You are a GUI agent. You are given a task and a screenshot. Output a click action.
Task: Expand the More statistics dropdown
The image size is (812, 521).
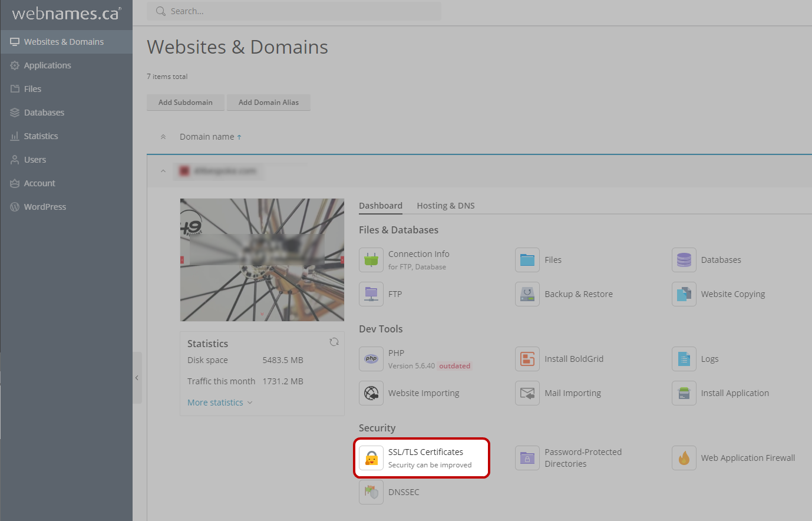pyautogui.click(x=219, y=403)
